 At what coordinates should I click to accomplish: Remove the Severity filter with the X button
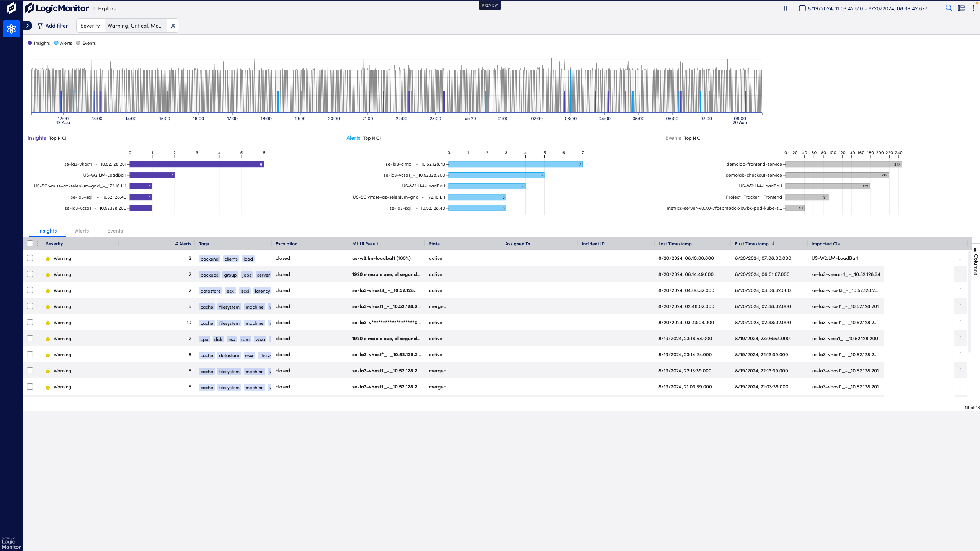[x=173, y=25]
